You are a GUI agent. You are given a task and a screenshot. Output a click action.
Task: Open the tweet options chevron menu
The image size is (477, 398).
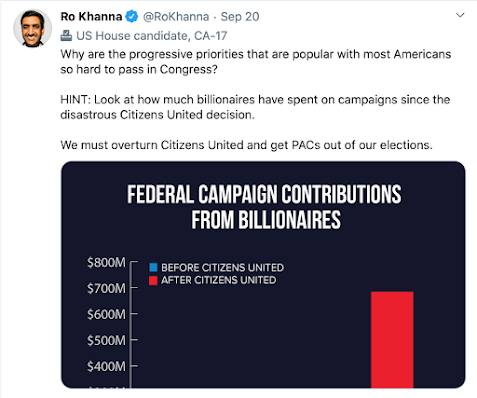460,15
